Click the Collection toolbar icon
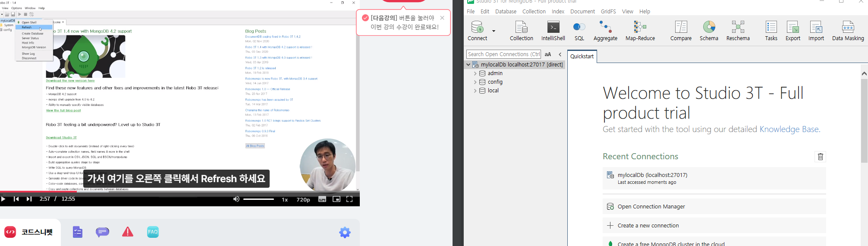 [x=522, y=31]
